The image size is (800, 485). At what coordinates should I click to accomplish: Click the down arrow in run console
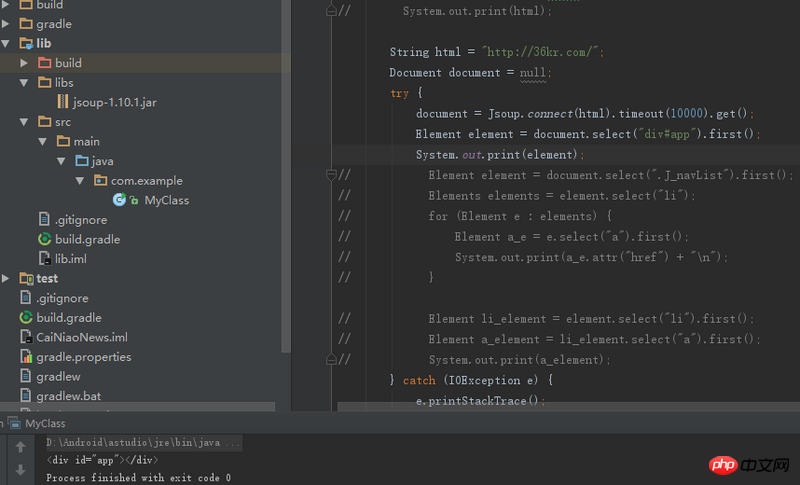(x=20, y=469)
